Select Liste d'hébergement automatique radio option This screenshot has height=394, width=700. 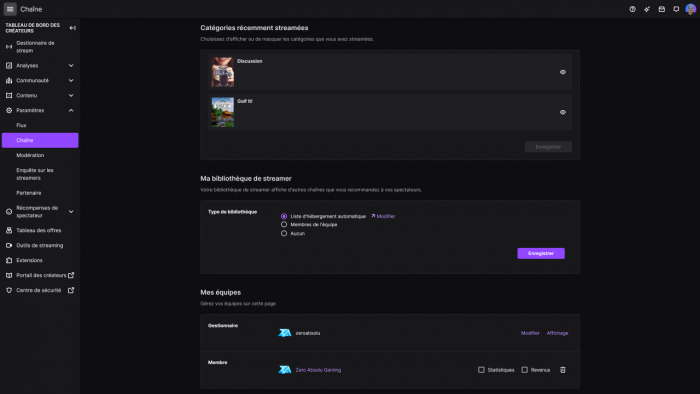click(284, 216)
